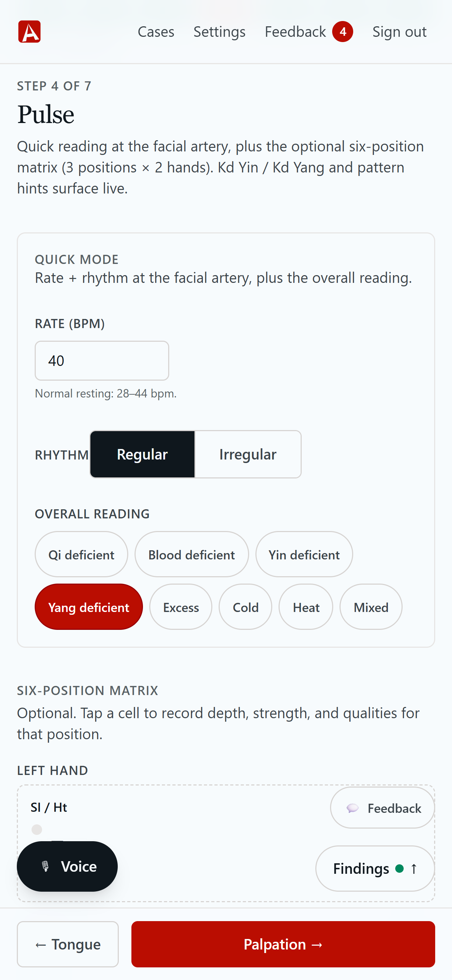Go back to the Tongue step
452x980 pixels.
tap(68, 944)
